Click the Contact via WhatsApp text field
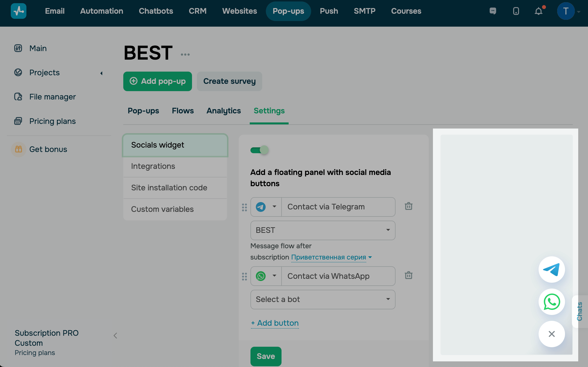 tap(338, 276)
